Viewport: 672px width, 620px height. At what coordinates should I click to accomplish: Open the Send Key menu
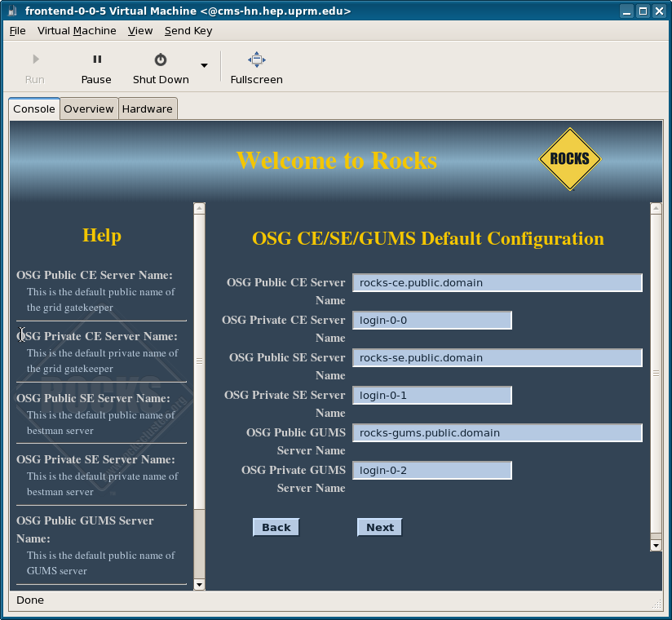[x=188, y=31]
